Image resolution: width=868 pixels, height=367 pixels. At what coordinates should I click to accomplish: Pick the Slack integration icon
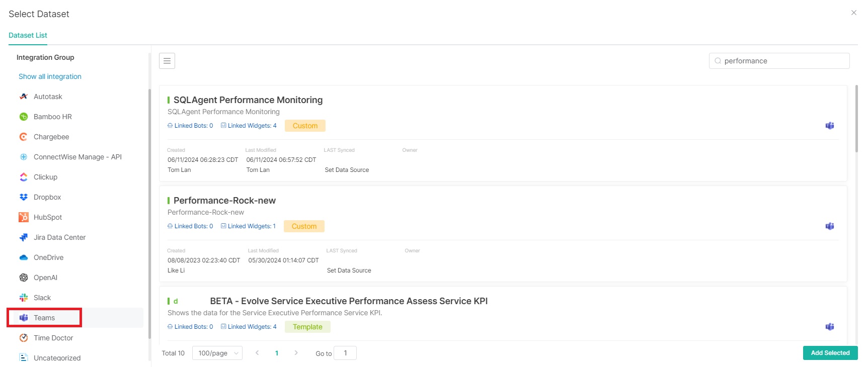pos(24,298)
